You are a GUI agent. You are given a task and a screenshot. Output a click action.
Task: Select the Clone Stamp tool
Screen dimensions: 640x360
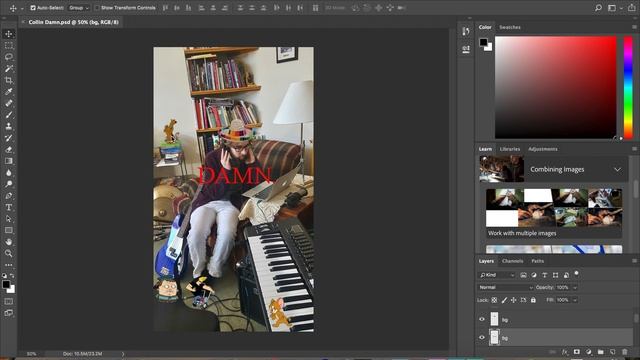[9, 126]
